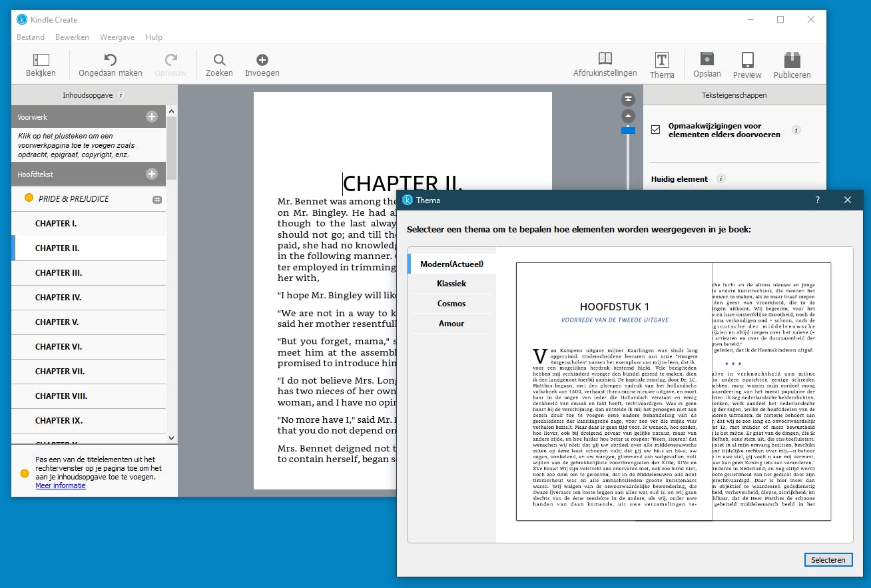871x588 pixels.
Task: Jump to CHAPTER IV. in sidebar
Action: [89, 298]
